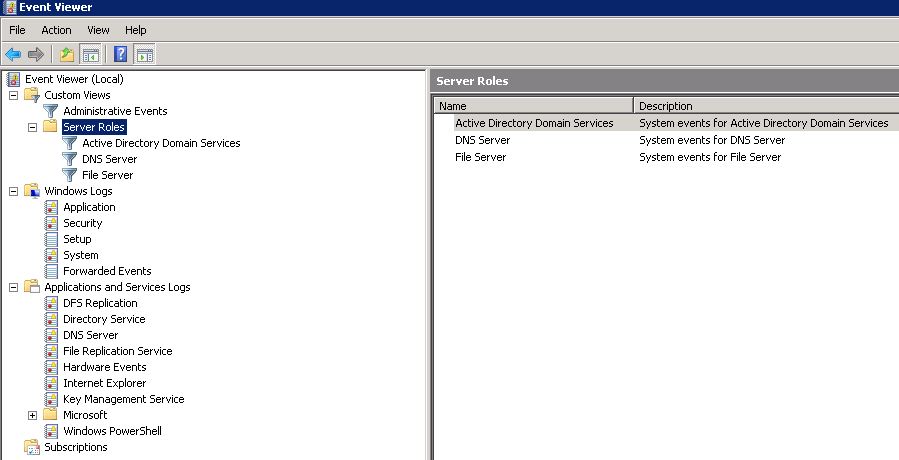Collapse the Server Roles folder node
The height and width of the screenshot is (460, 899).
[x=32, y=127]
